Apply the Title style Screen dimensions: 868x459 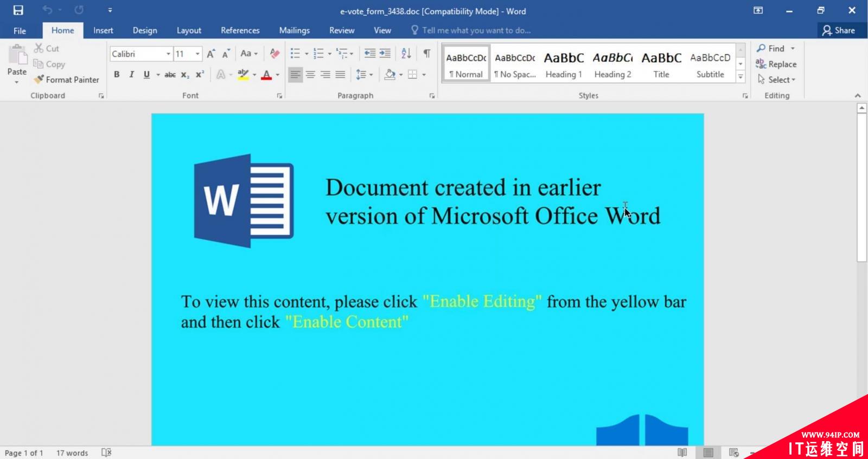pyautogui.click(x=661, y=64)
